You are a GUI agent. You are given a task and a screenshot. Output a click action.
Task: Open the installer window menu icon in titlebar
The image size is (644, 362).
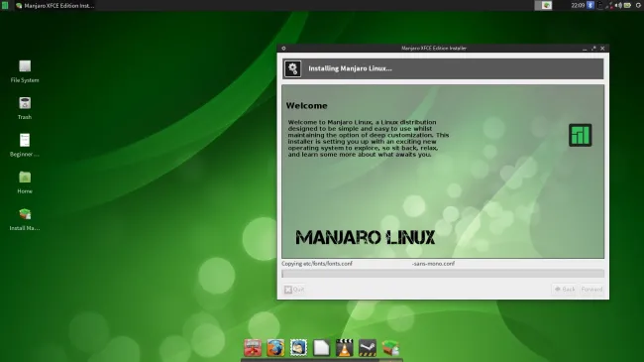click(283, 49)
